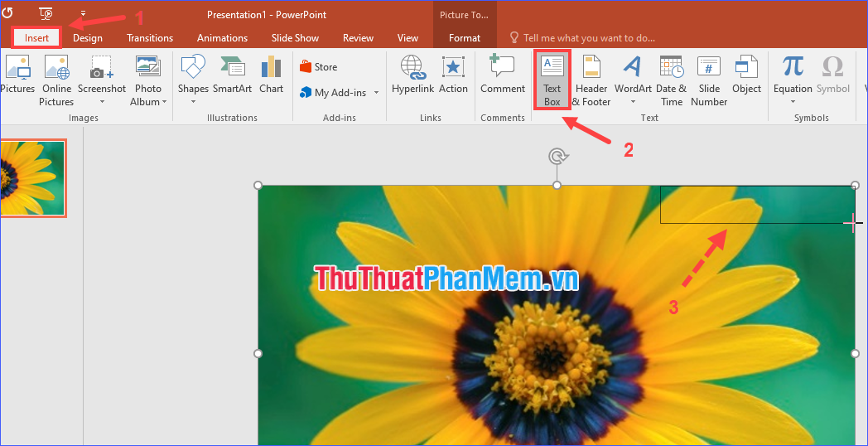The height and width of the screenshot is (446, 868).
Task: Click the Symbol omega icon
Action: [832, 67]
